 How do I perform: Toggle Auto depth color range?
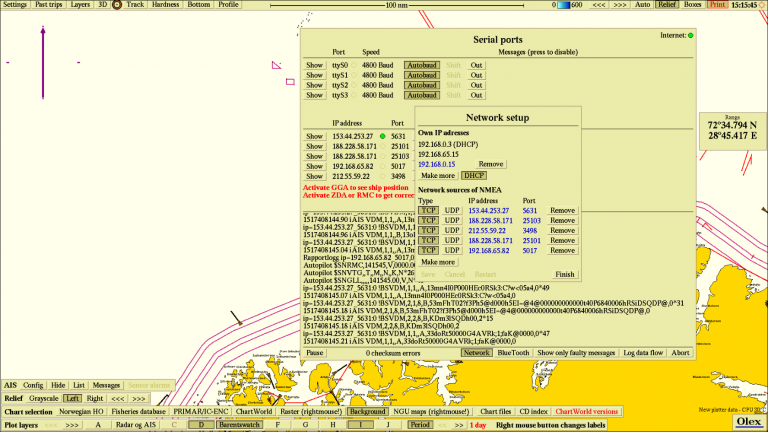click(642, 4)
